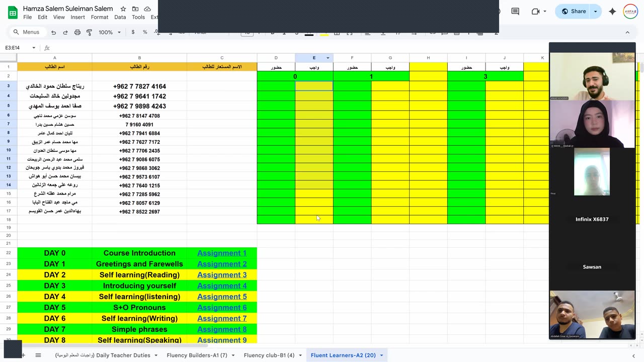Click the move to folder icon
Image resolution: width=644 pixels, height=362 pixels.
click(x=135, y=9)
